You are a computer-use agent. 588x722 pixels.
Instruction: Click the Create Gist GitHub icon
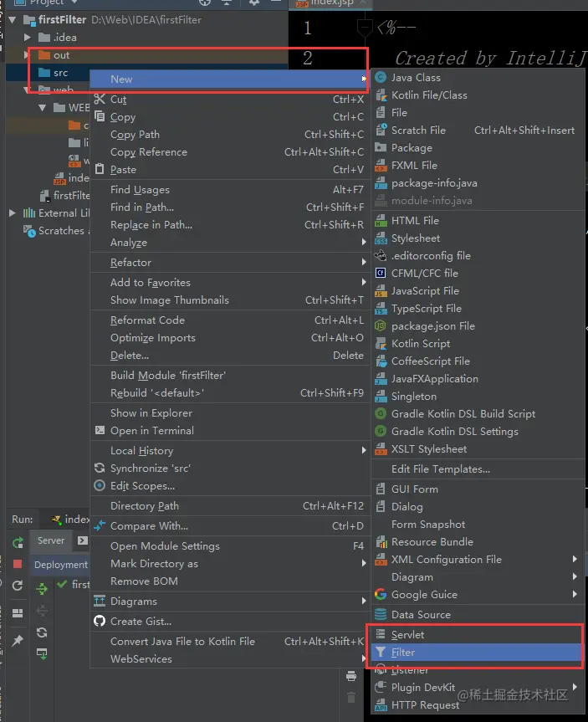(100, 621)
